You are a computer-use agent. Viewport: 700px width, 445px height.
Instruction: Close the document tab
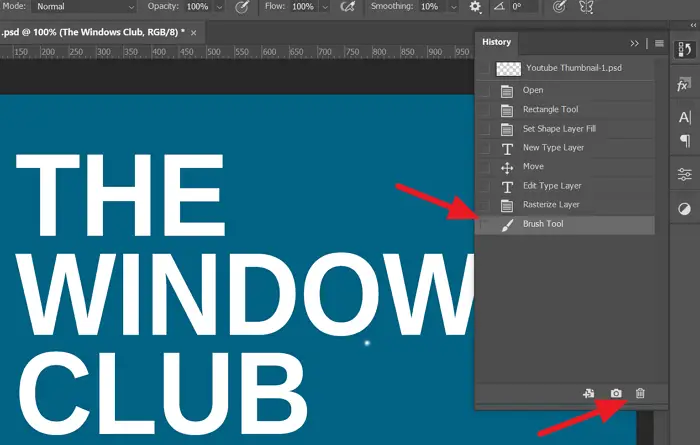pos(193,33)
